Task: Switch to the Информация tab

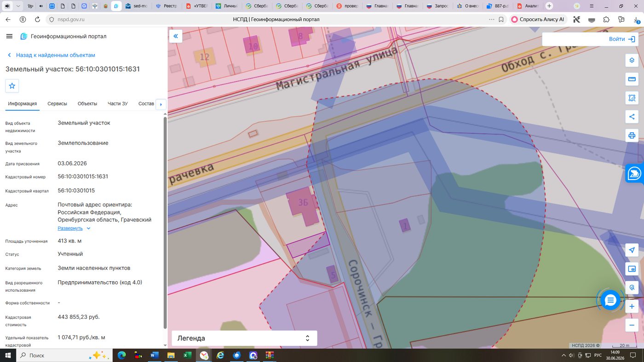Action: 22,104
